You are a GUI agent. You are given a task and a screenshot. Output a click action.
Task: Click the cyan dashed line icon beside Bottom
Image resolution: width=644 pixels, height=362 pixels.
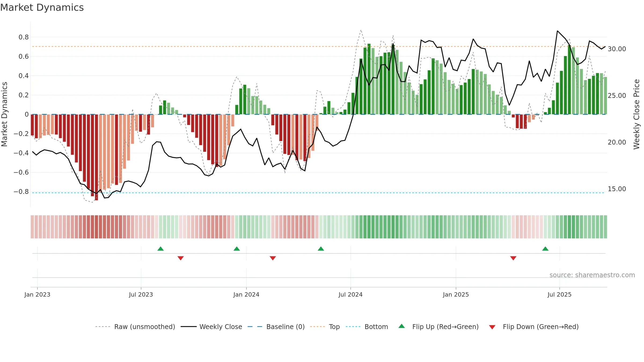tap(353, 327)
